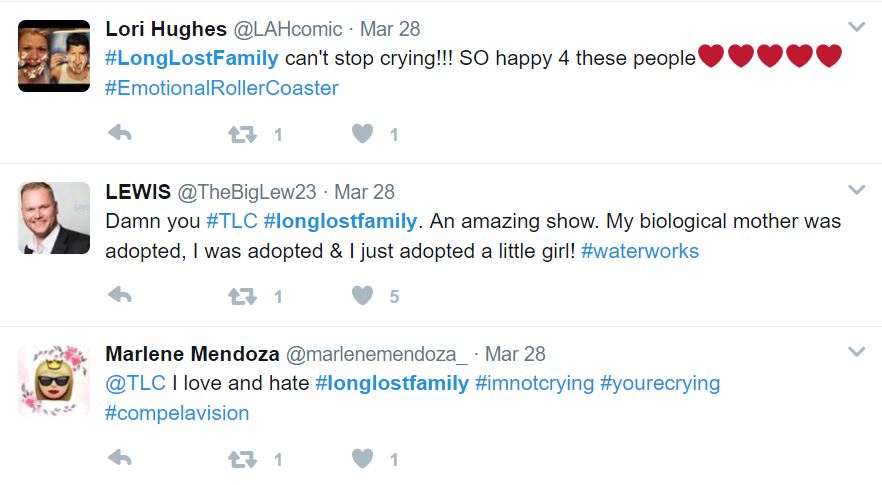Open Marlene Mendoza's tweet options chevron
The width and height of the screenshot is (882, 485).
click(856, 352)
